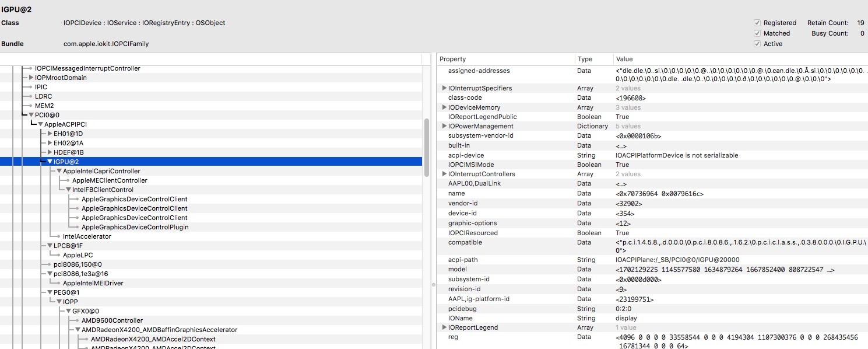Select the AppleGraphicsDeviceControlPlugin entry

tap(135, 227)
